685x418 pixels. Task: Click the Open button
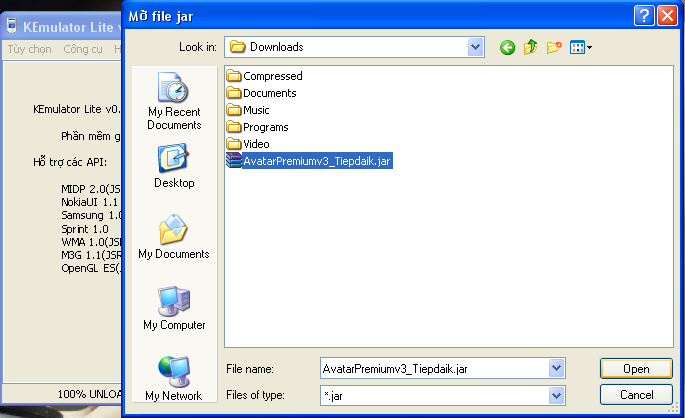coord(636,369)
